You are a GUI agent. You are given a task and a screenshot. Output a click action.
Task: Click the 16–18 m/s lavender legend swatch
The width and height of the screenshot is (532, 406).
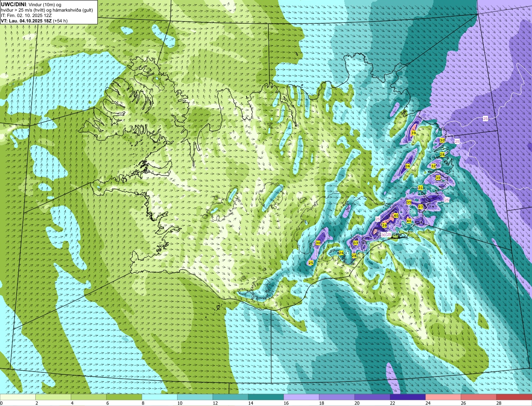coord(301,397)
